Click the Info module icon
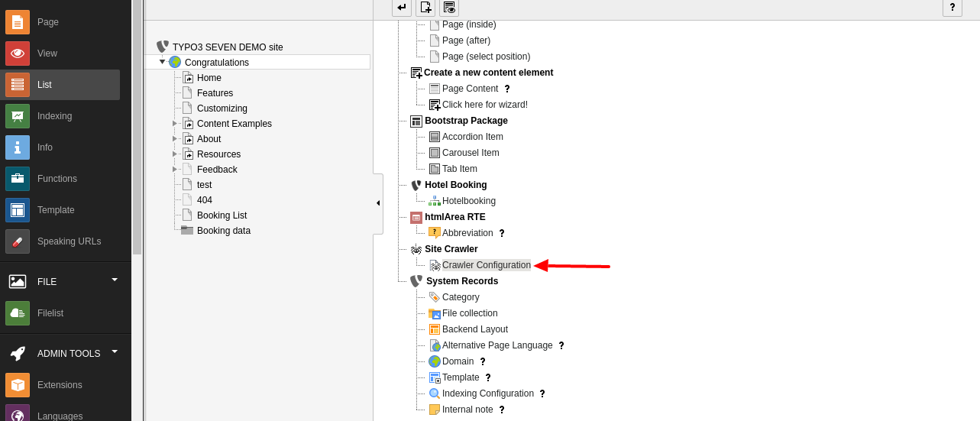 (18, 147)
